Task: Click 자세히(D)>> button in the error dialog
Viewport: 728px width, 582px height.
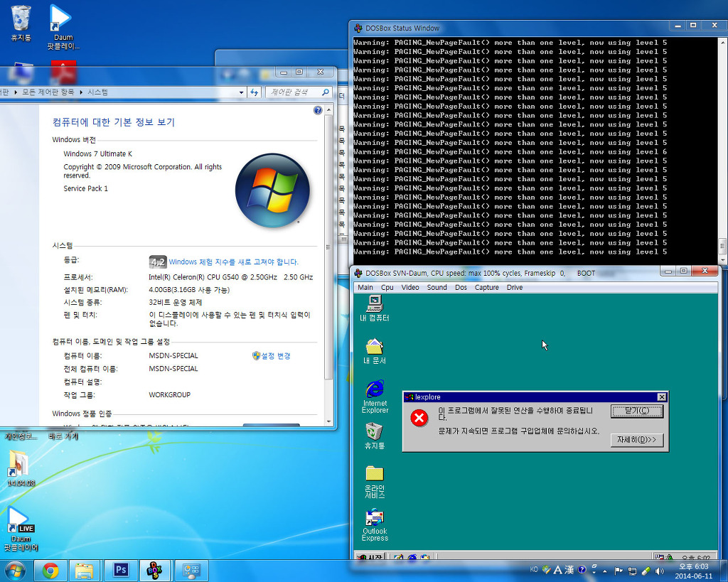Action: pos(636,440)
